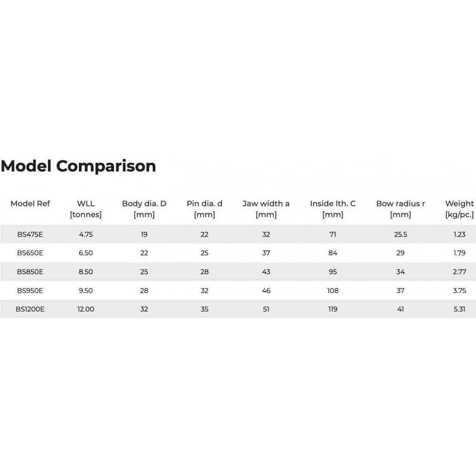Screen dimensions: 476x476
Task: Select the WLL [tonnes] column header
Action: (x=86, y=209)
